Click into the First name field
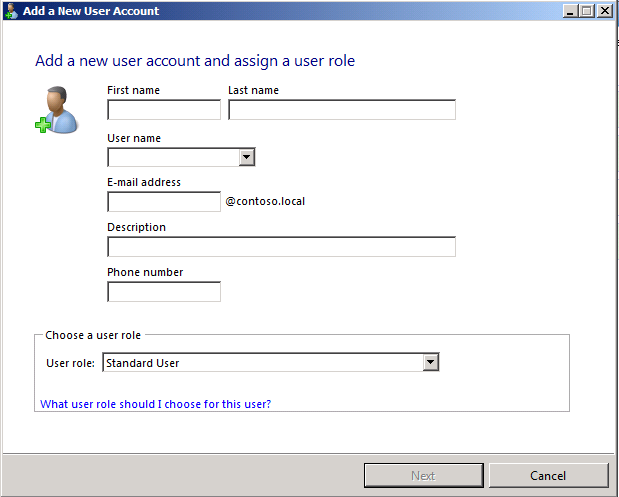This screenshot has width=619, height=497. 164,110
